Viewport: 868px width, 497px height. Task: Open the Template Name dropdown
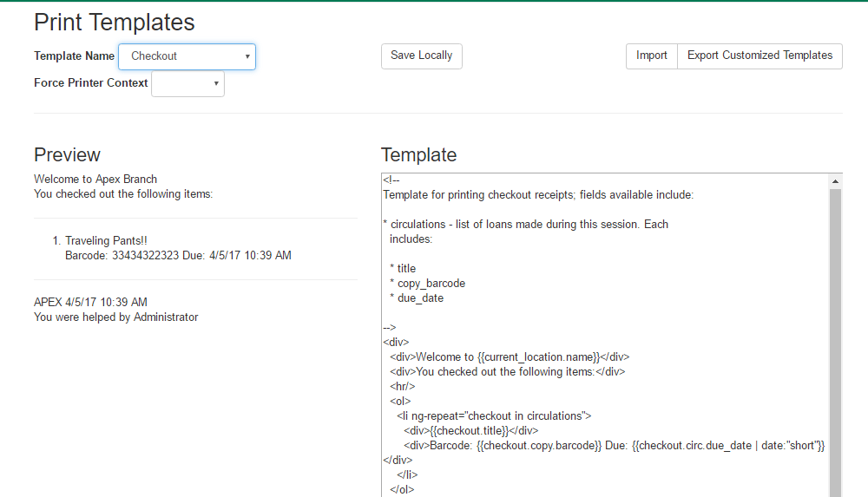pyautogui.click(x=187, y=56)
